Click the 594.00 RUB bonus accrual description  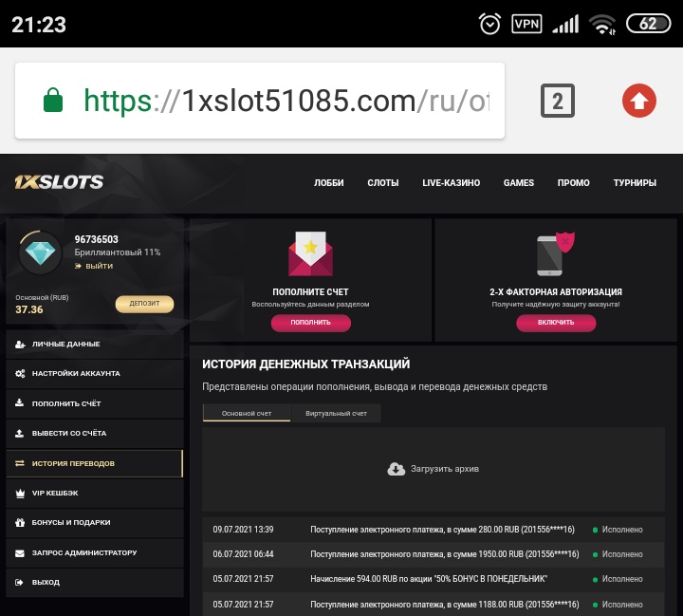[x=429, y=579]
